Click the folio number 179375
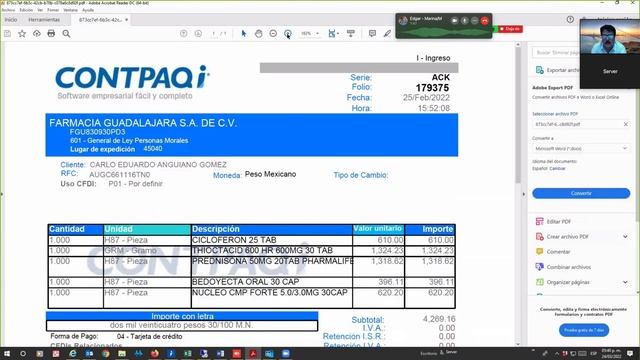Viewport: 640px width, 360px height. (432, 88)
